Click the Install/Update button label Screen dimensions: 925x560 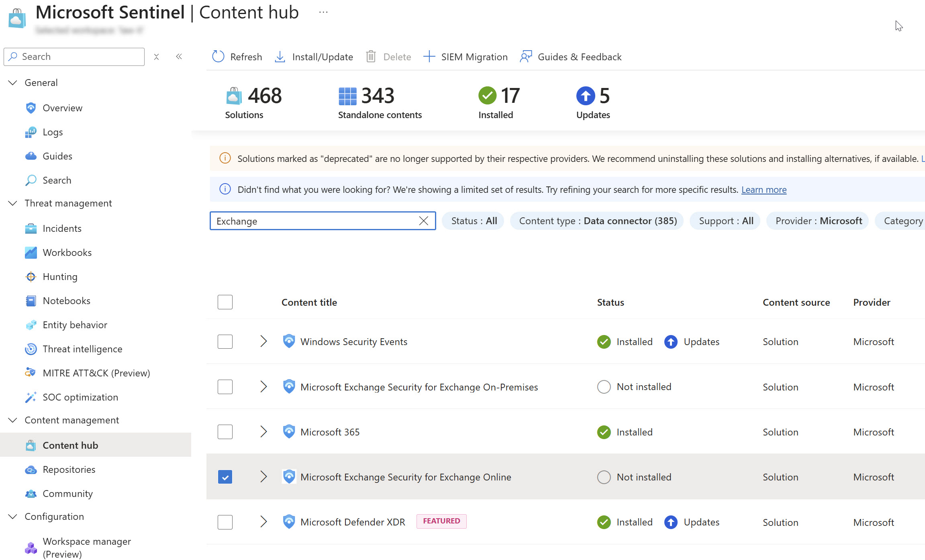pos(323,57)
